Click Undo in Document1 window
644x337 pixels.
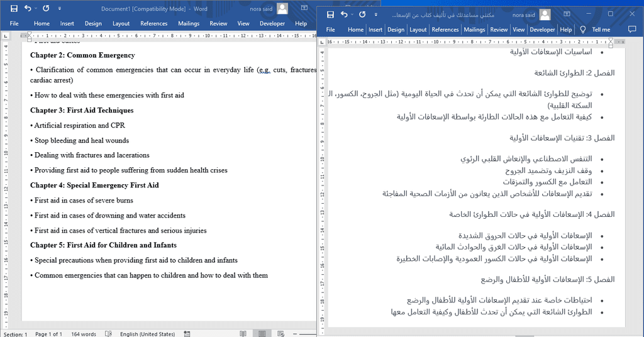coord(28,9)
